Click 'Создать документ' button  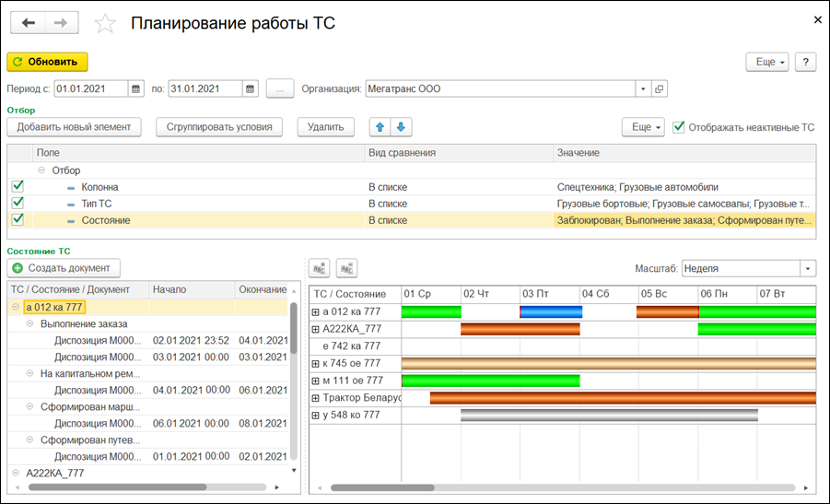pyautogui.click(x=63, y=268)
